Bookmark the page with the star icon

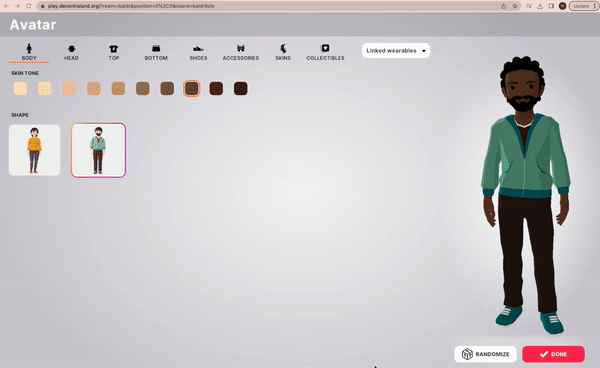(x=515, y=6)
